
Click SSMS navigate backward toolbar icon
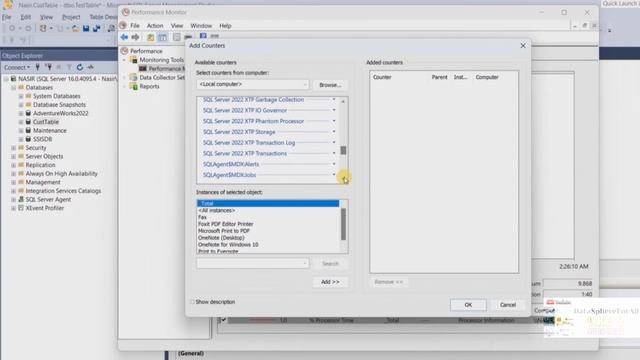click(12, 28)
